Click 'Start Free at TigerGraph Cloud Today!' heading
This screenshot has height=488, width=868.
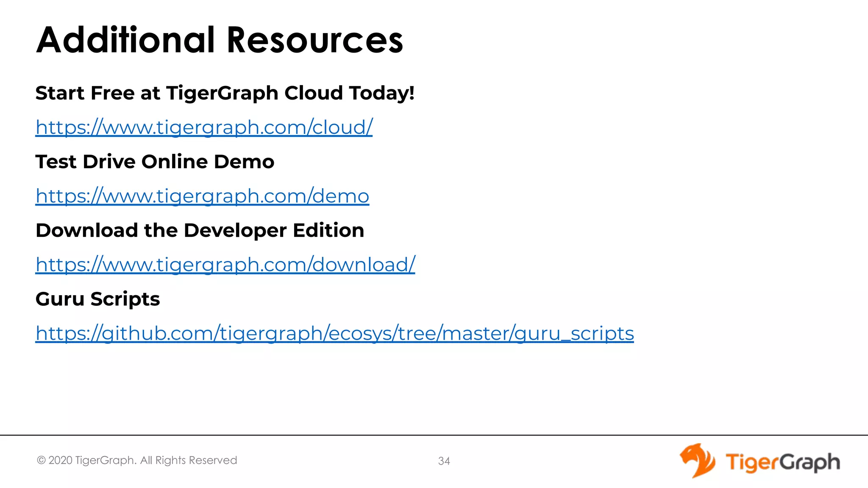point(225,93)
